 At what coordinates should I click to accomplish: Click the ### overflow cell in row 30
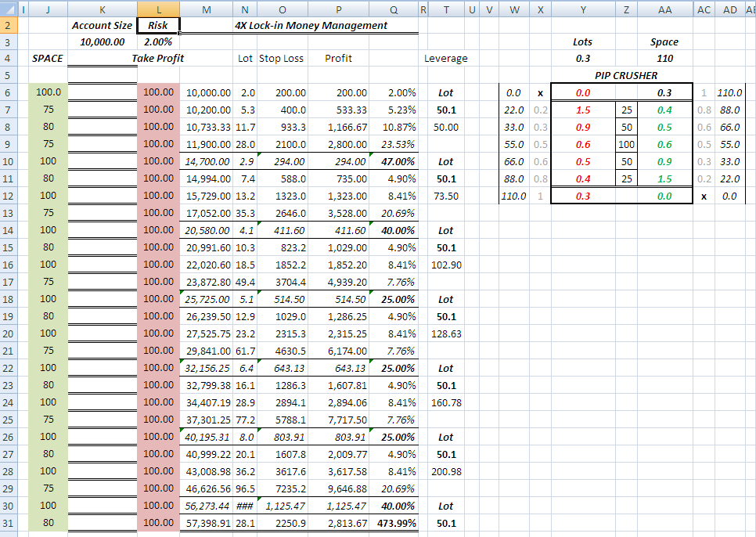(246, 506)
